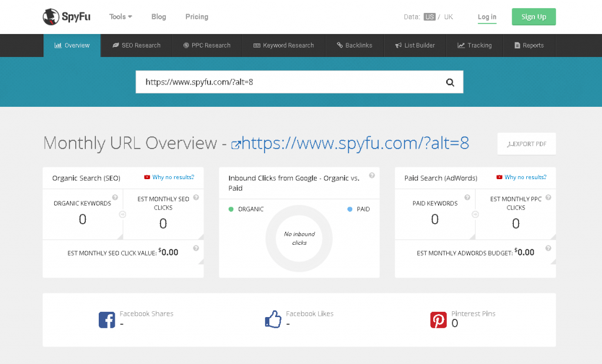
Task: Open the Backlinks tab
Action: tap(354, 45)
